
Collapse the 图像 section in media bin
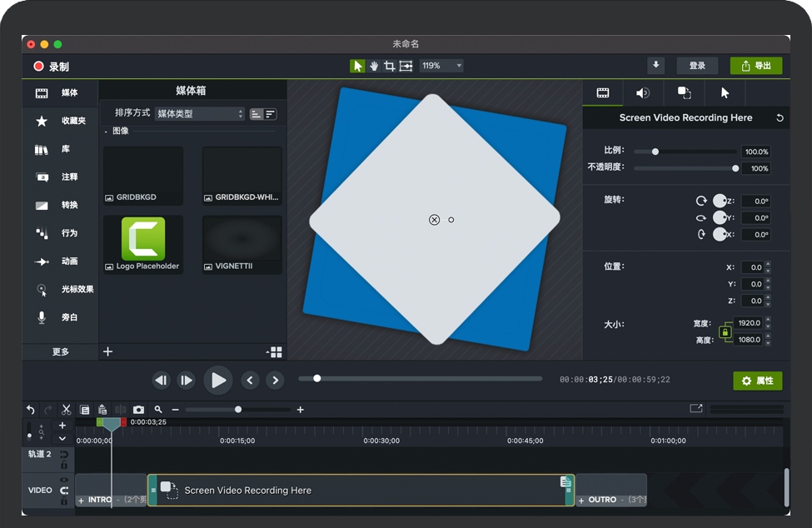coord(106,132)
